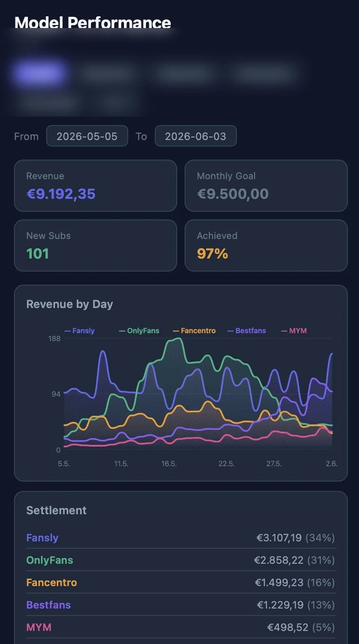Click the 27.5. x-axis date label
359x644 pixels.
[274, 464]
